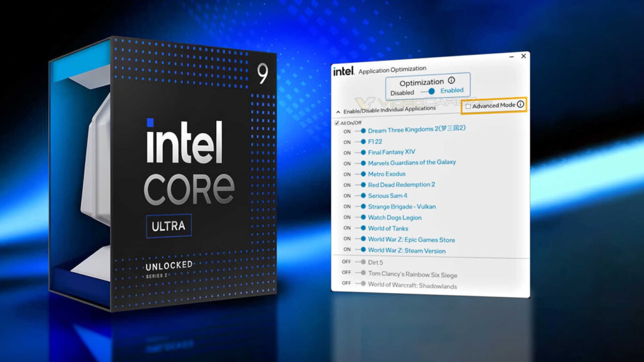Disable the Strange Brigade - Vulkan switch
Screen dimensions: 644x362
(360, 206)
